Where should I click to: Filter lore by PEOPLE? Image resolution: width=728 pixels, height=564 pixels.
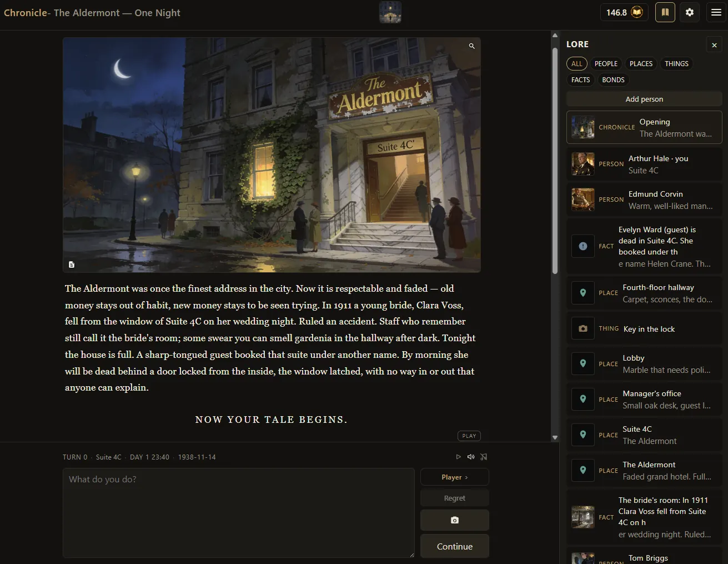pyautogui.click(x=606, y=64)
